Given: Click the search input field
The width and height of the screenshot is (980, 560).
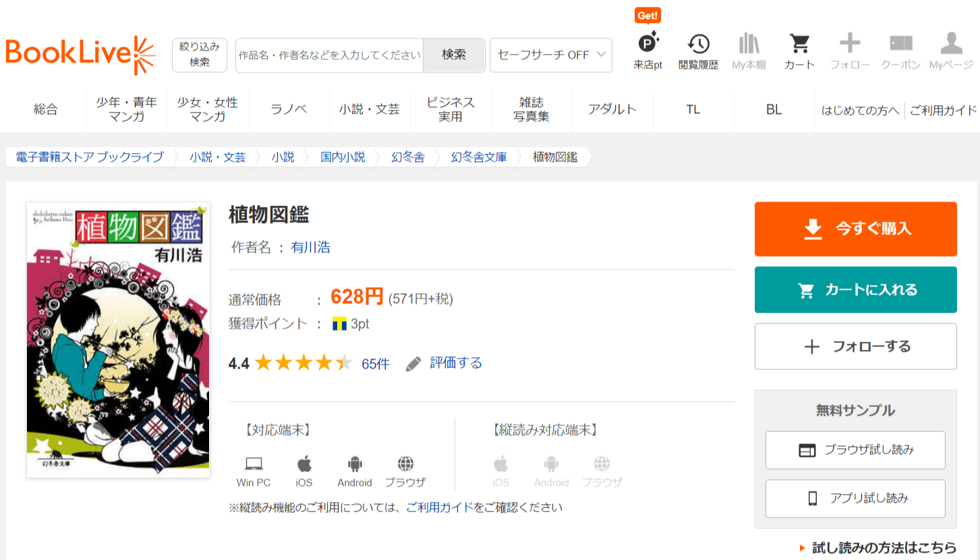Looking at the screenshot, I should [329, 55].
